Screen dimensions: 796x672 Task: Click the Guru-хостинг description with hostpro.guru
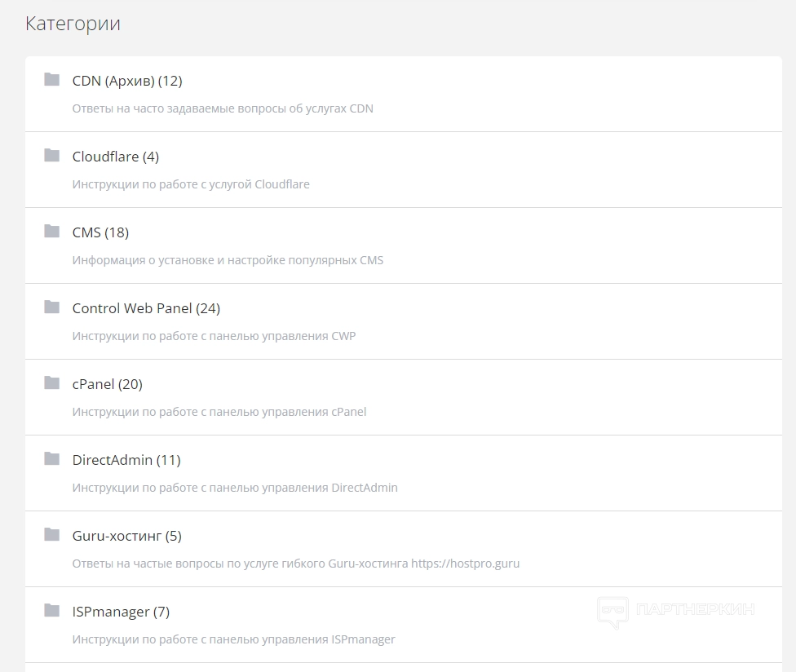tap(295, 564)
